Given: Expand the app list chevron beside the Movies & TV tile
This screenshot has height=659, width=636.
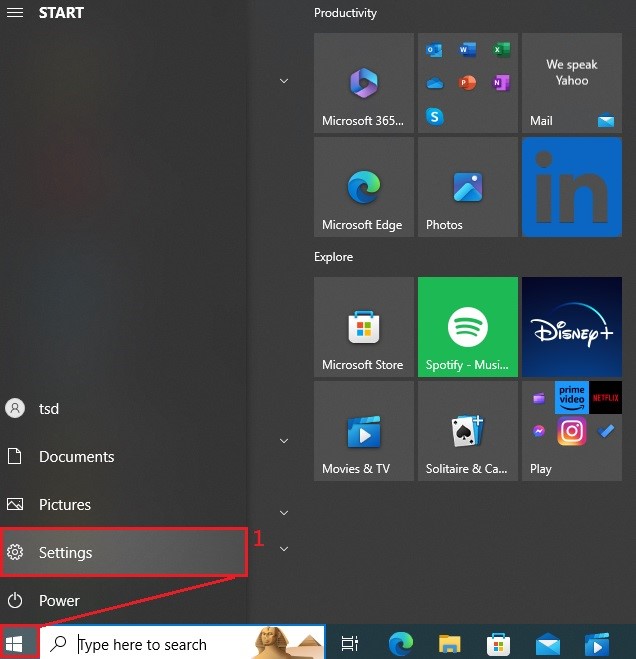Looking at the screenshot, I should click(284, 440).
